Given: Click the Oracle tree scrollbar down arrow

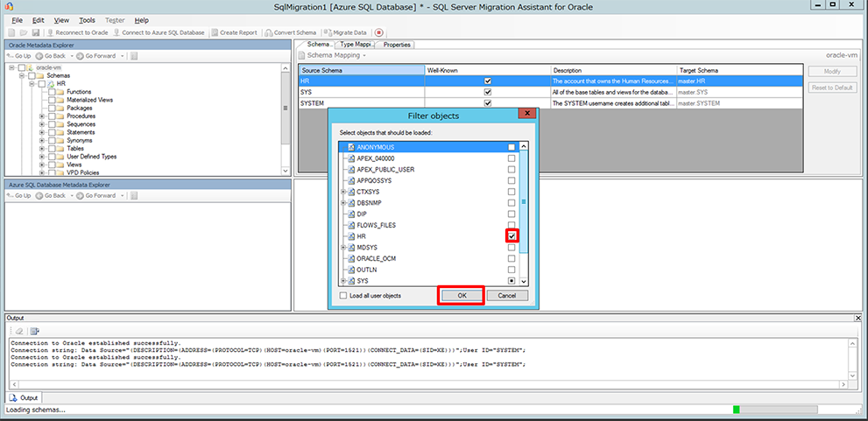Looking at the screenshot, I should click(x=286, y=172).
